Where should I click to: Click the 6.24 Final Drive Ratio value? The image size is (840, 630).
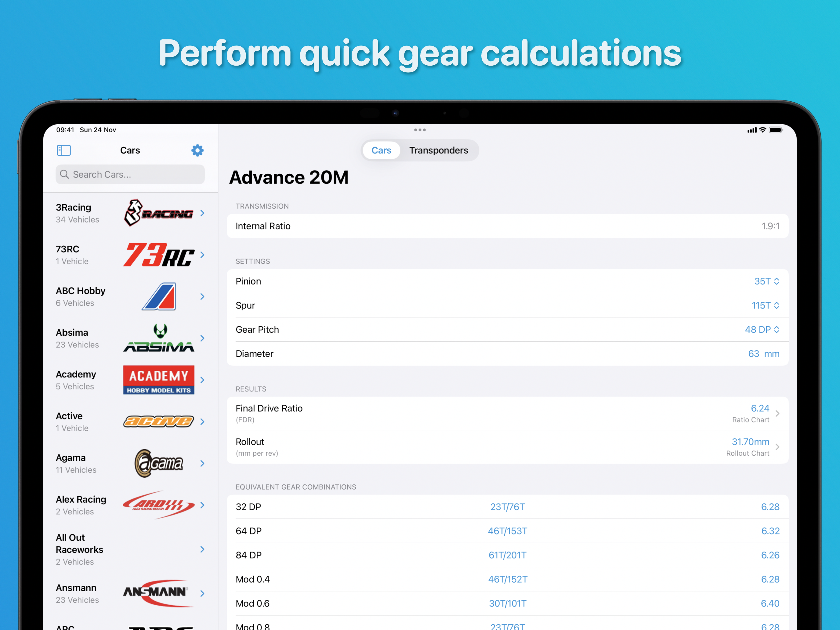pos(760,409)
